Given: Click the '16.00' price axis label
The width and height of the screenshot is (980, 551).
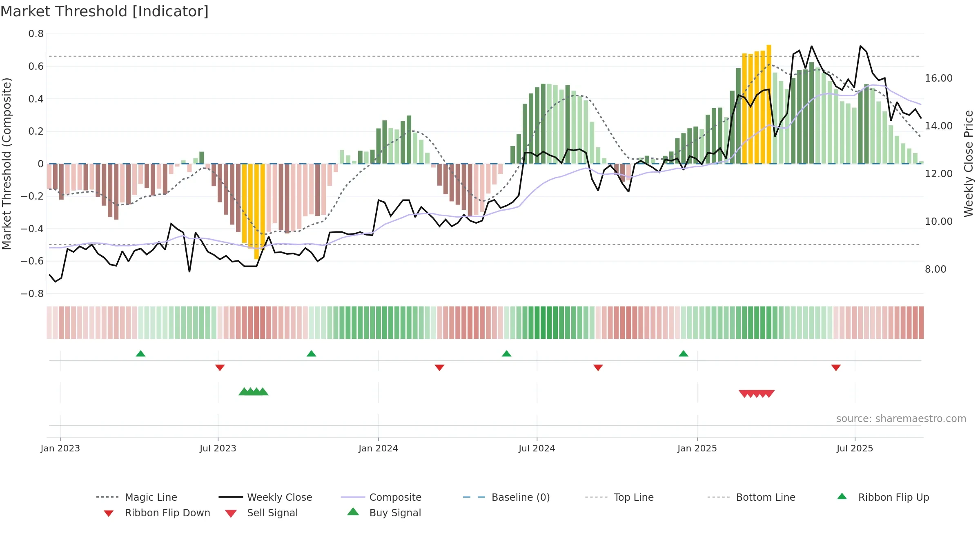Looking at the screenshot, I should coord(939,78).
